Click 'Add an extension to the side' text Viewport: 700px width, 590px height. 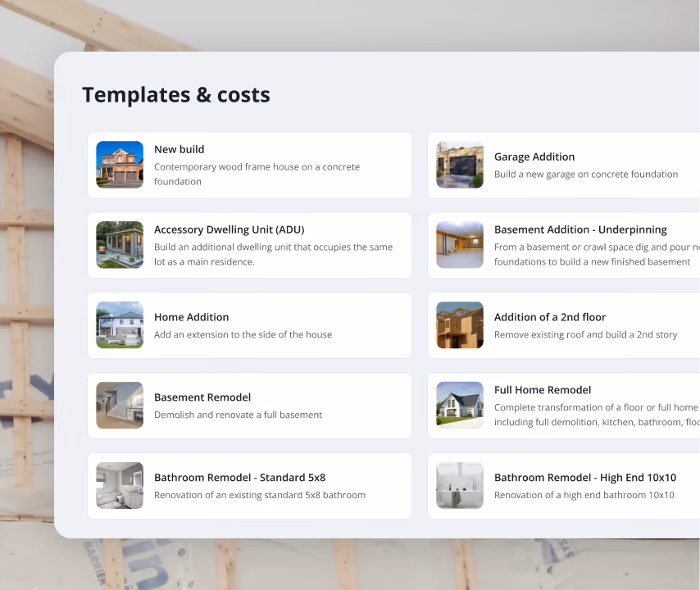(243, 334)
